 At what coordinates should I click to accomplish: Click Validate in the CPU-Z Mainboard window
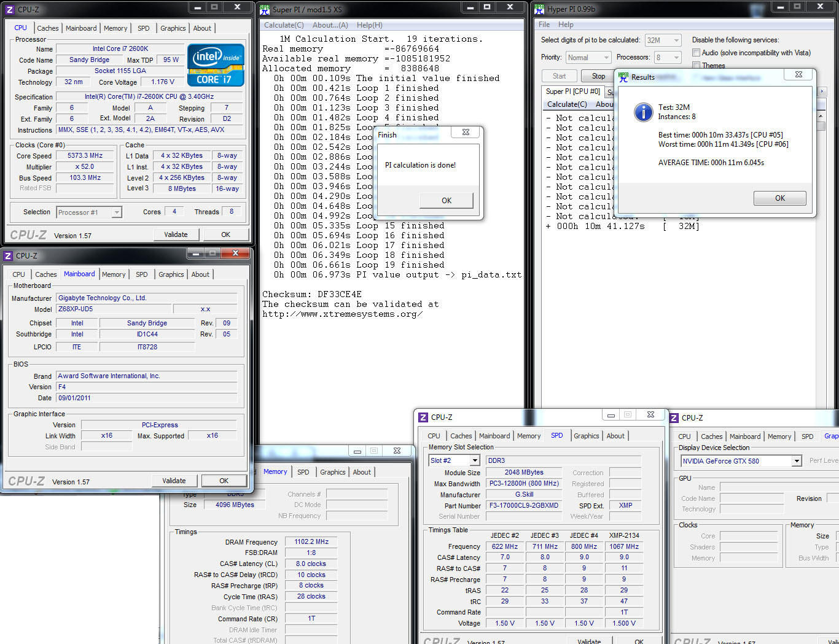point(174,481)
